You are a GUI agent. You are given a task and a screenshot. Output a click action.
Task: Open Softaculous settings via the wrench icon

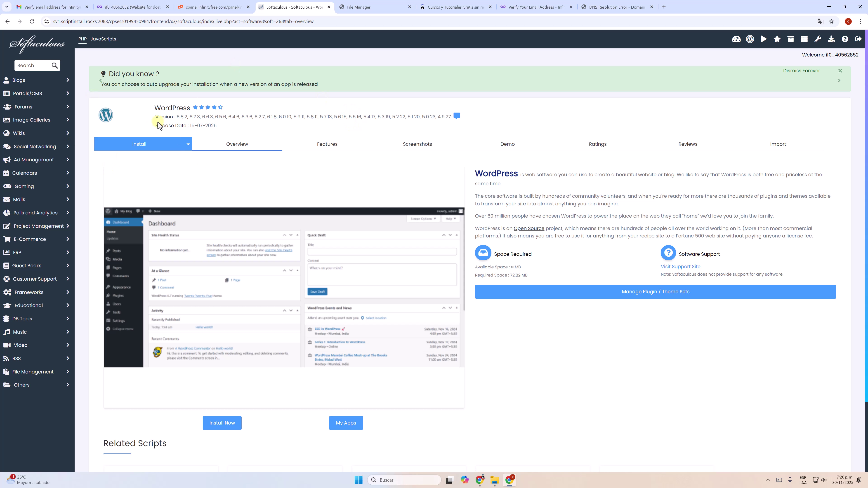coord(818,39)
